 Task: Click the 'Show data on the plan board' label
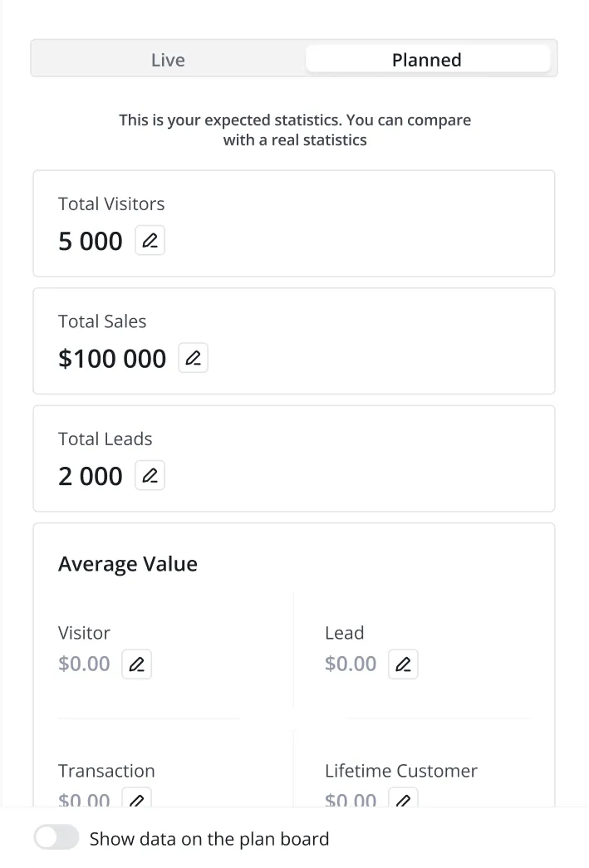click(x=209, y=839)
